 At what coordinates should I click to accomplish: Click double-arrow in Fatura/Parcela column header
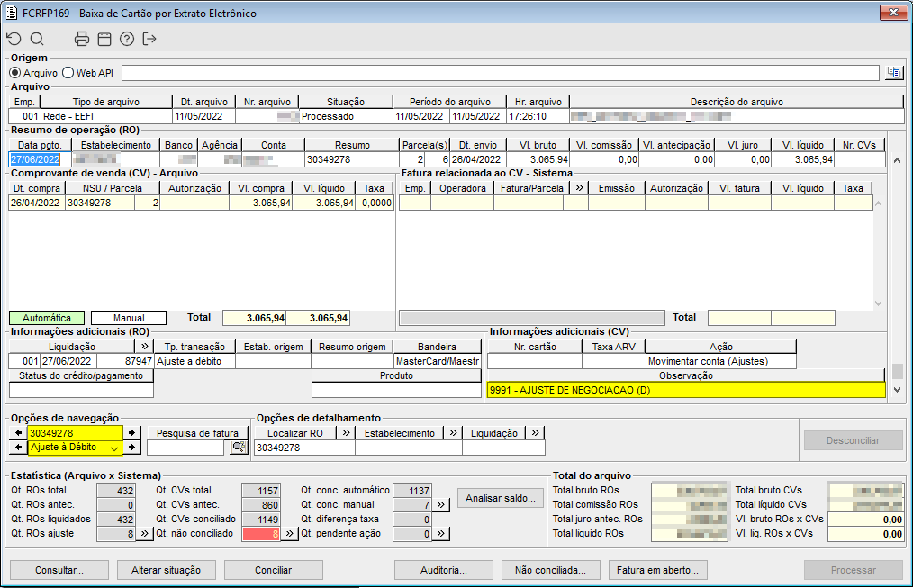click(x=579, y=188)
